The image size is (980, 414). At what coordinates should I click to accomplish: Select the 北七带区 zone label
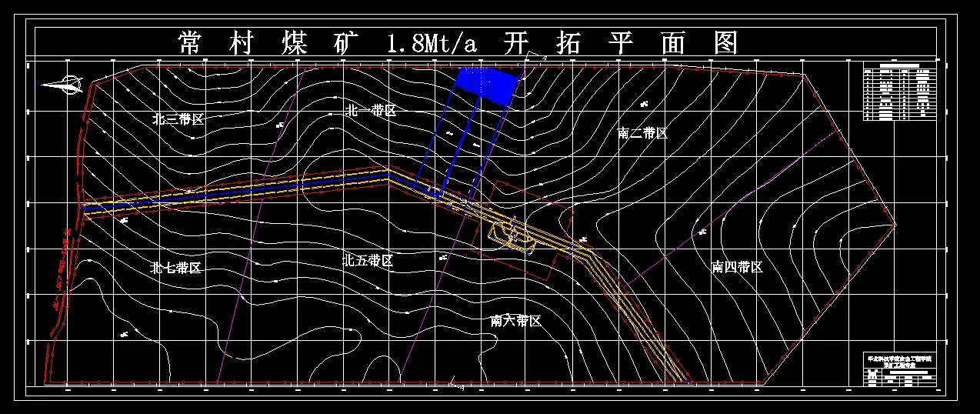point(175,269)
